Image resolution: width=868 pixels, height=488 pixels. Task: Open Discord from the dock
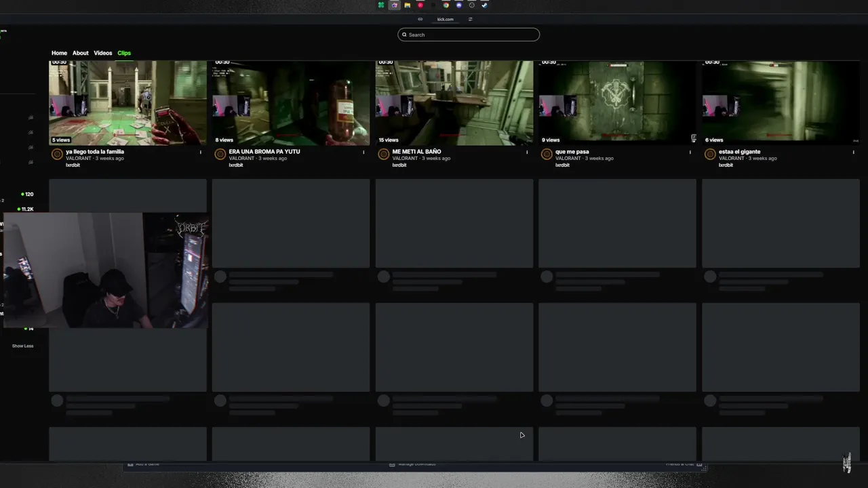(x=459, y=5)
